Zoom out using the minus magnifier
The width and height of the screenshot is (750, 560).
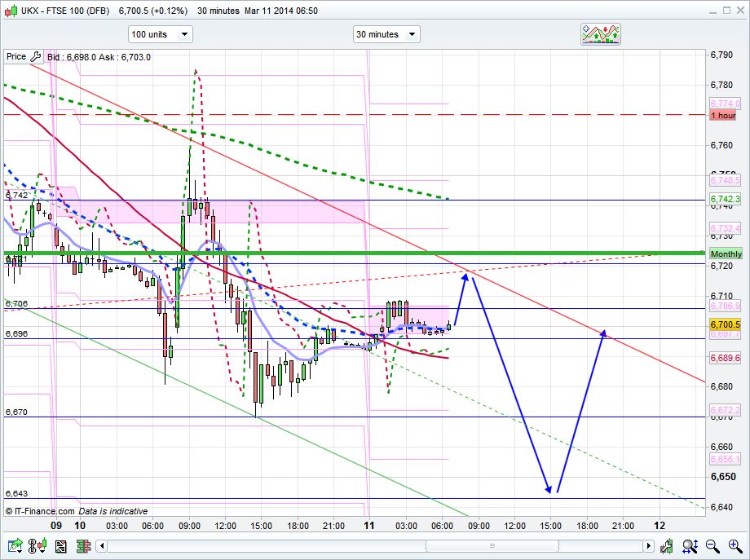tap(712, 545)
